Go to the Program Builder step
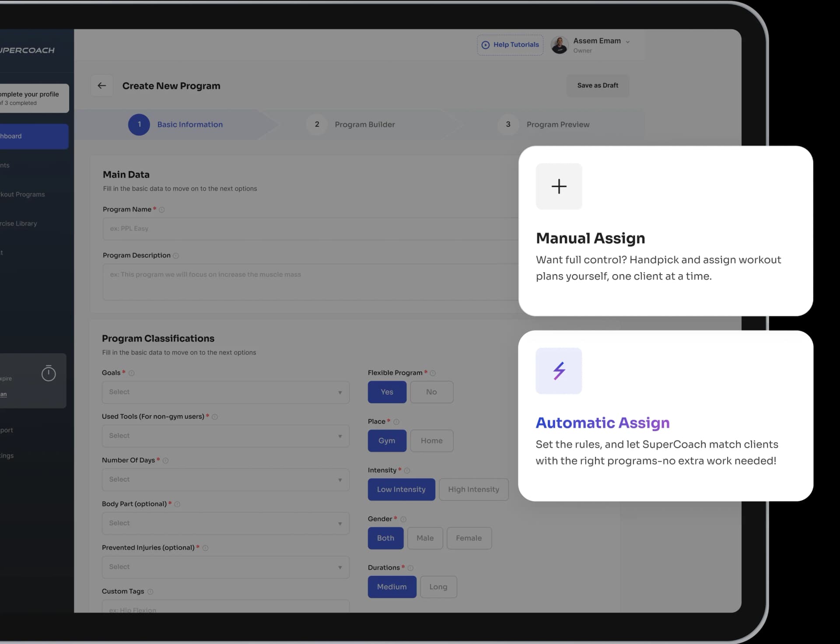 [365, 125]
